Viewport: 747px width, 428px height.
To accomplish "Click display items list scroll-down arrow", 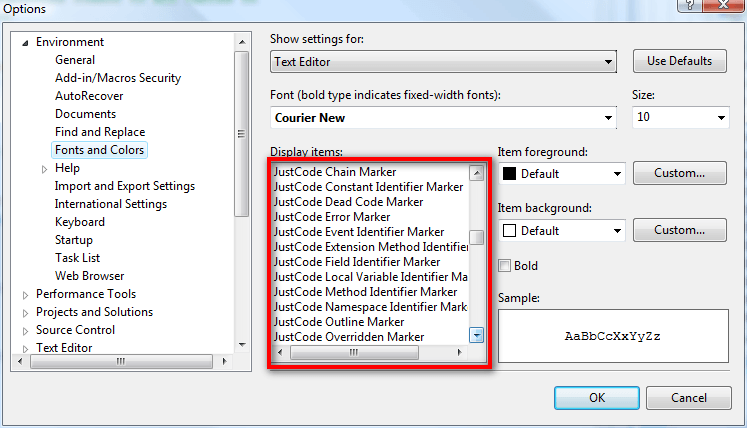I will 476,335.
